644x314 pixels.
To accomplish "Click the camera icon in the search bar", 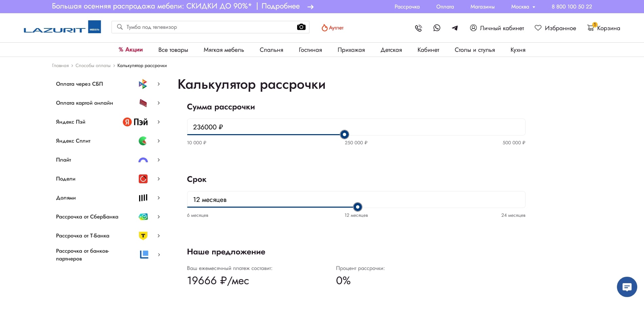I will 301,27.
